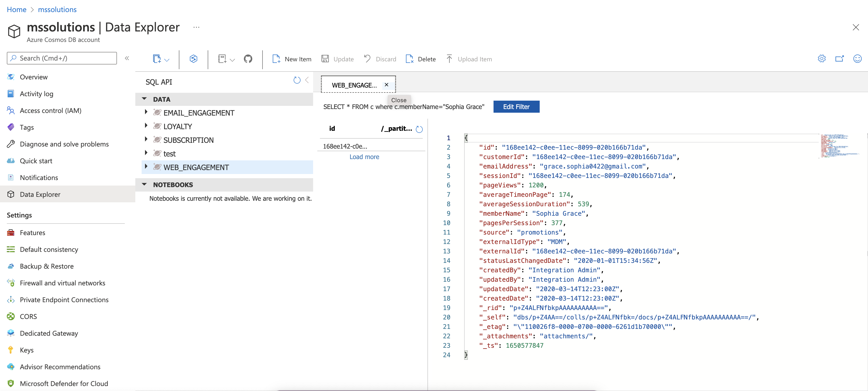
Task: Click the Discard undo icon
Action: (367, 59)
